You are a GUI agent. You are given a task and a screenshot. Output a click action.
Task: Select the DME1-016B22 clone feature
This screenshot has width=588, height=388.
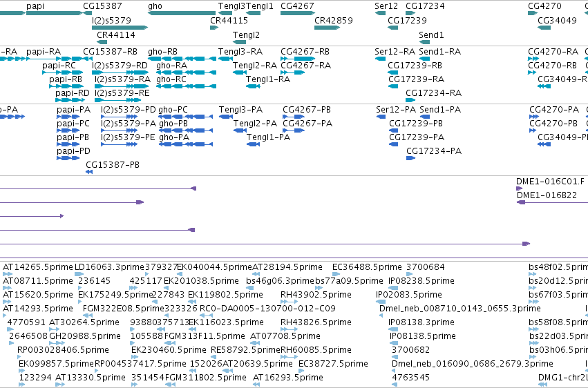click(552, 202)
